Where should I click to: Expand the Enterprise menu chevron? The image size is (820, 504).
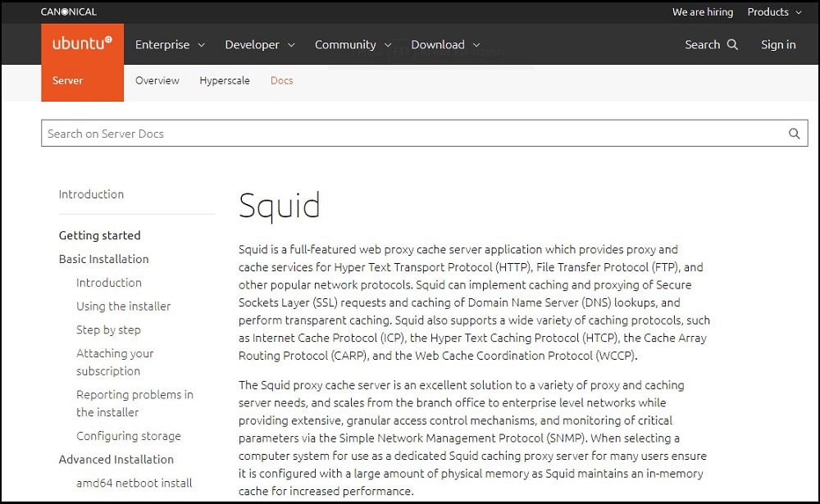pyautogui.click(x=202, y=46)
